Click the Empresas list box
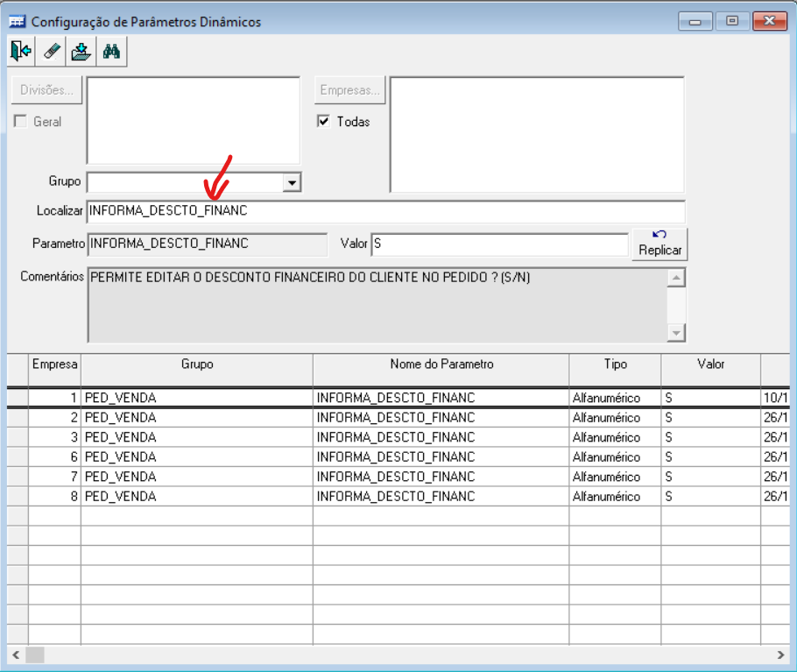 (537, 135)
